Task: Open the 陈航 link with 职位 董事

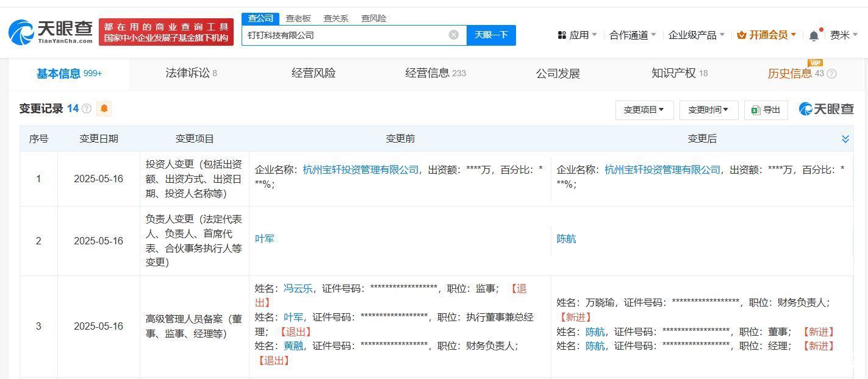Action: click(x=595, y=331)
